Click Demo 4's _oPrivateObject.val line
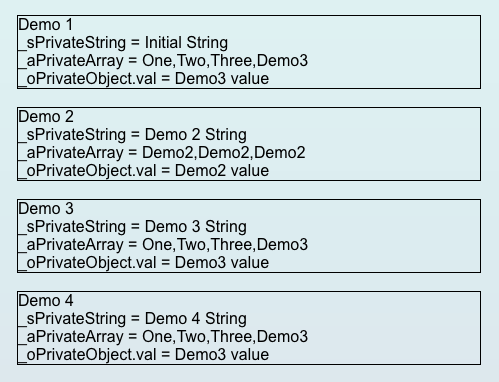This screenshot has width=499, height=382. pos(144,355)
